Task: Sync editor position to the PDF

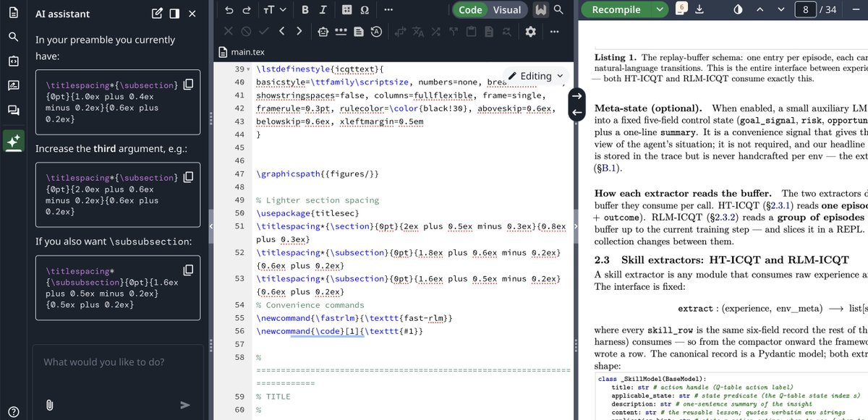Action: tap(576, 95)
